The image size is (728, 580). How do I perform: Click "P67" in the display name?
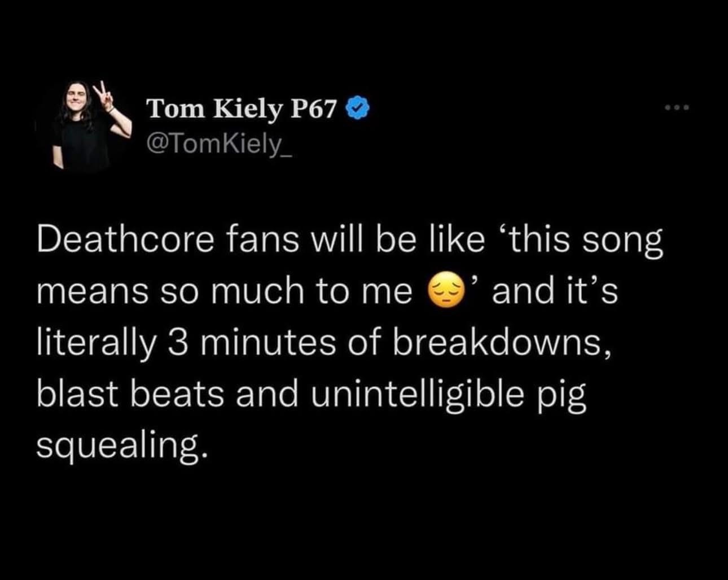313,108
